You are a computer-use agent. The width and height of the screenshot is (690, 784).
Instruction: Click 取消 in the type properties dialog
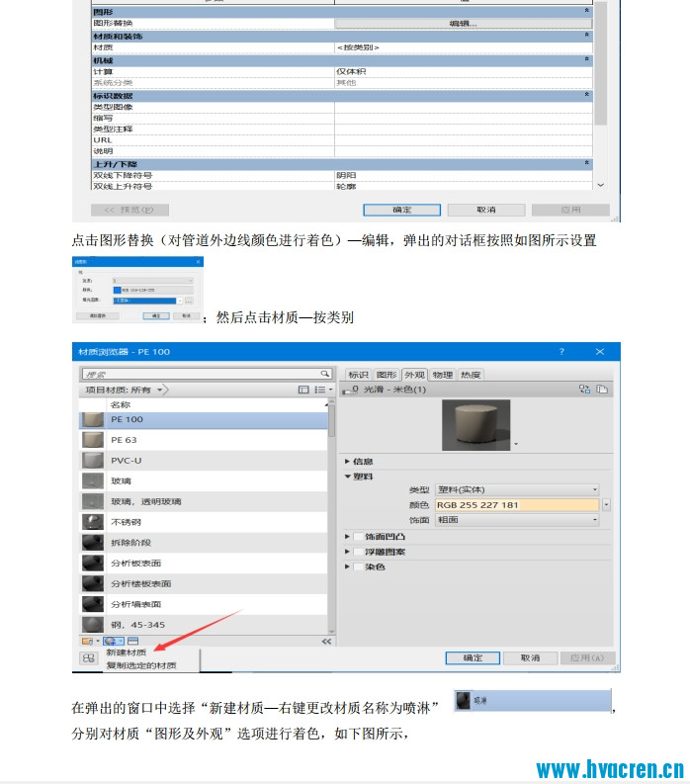coord(486,210)
